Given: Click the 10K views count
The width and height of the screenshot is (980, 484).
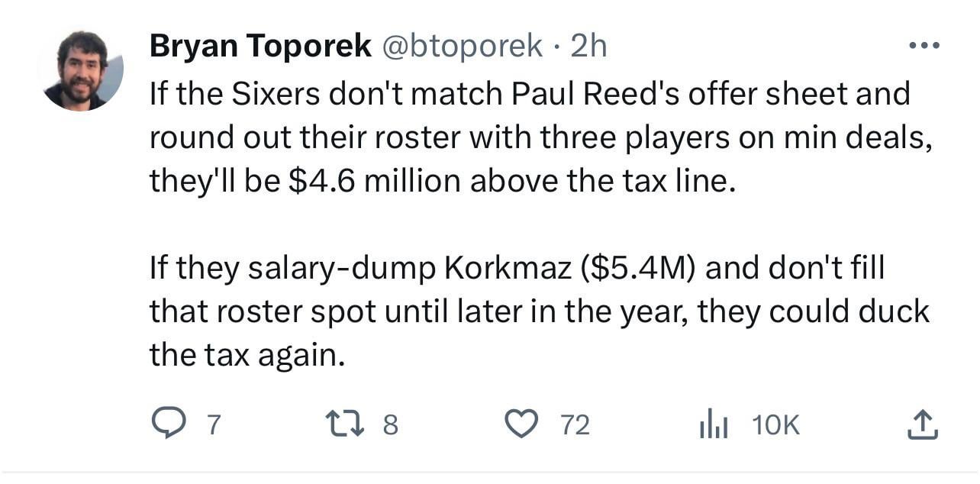Looking at the screenshot, I should tap(775, 424).
